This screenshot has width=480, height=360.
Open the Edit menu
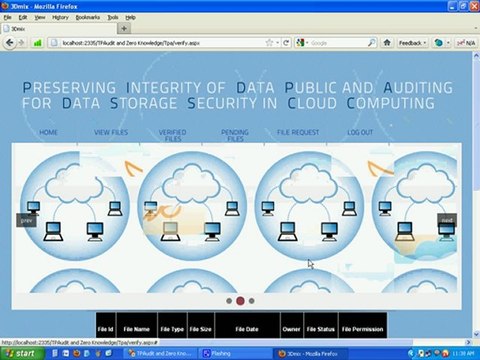pos(23,17)
